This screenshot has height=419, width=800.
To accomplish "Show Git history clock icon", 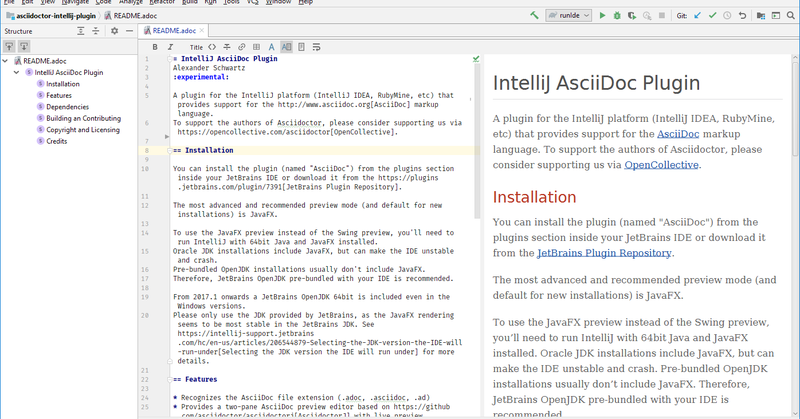I will click(727, 15).
